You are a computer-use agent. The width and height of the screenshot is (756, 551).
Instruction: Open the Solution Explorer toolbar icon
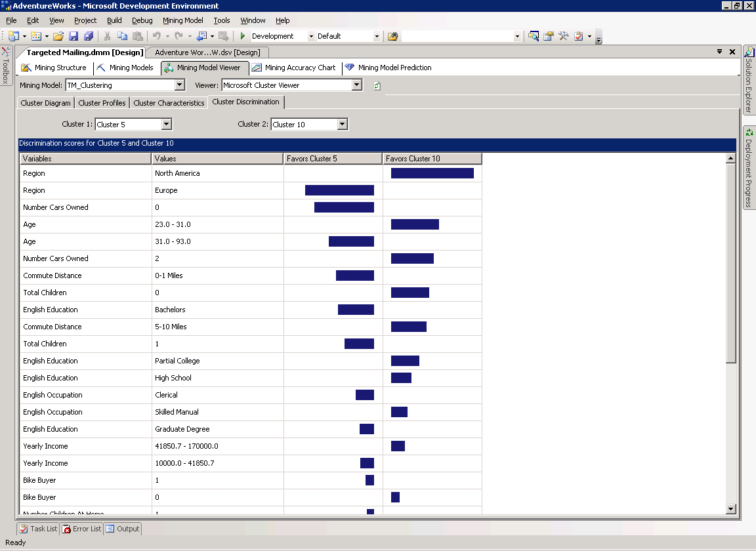click(534, 36)
